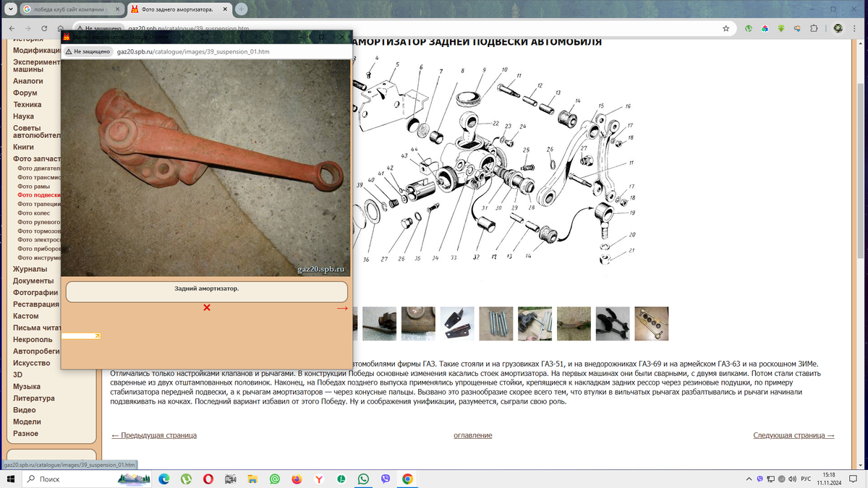
Task: Show hidden system tray icons
Action: (x=749, y=479)
